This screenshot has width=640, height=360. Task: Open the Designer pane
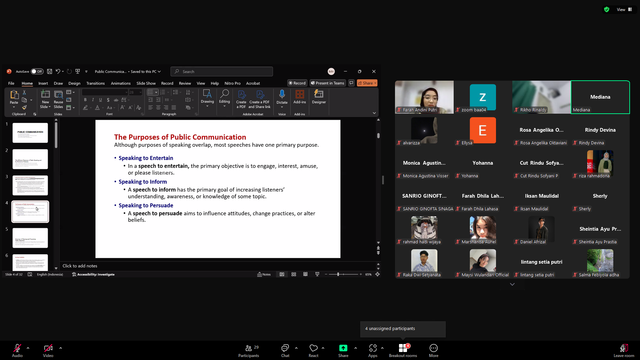point(319,97)
